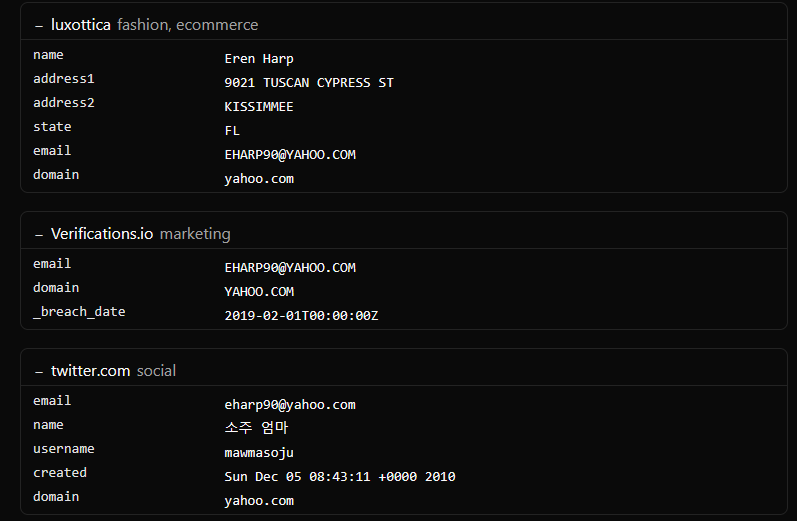Click the domain value in twitter.com record

point(259,501)
